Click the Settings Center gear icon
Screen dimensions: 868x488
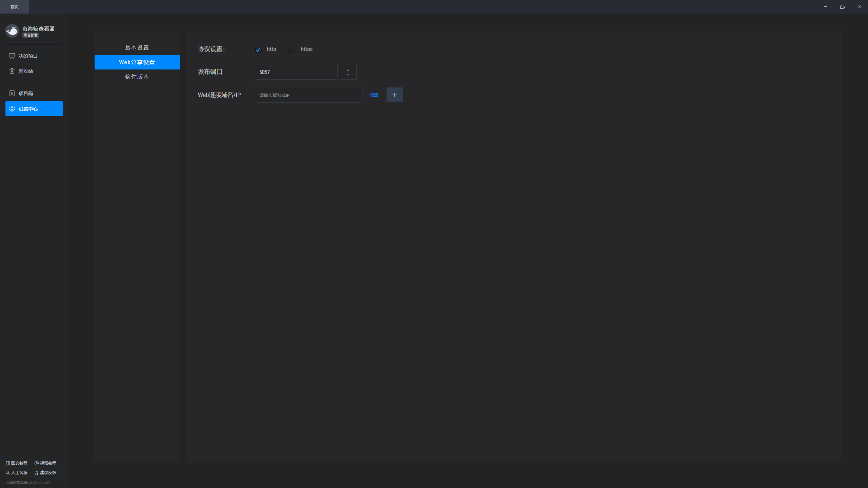click(12, 109)
